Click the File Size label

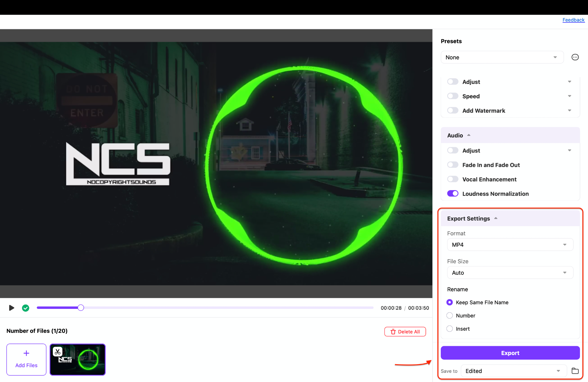(x=458, y=261)
